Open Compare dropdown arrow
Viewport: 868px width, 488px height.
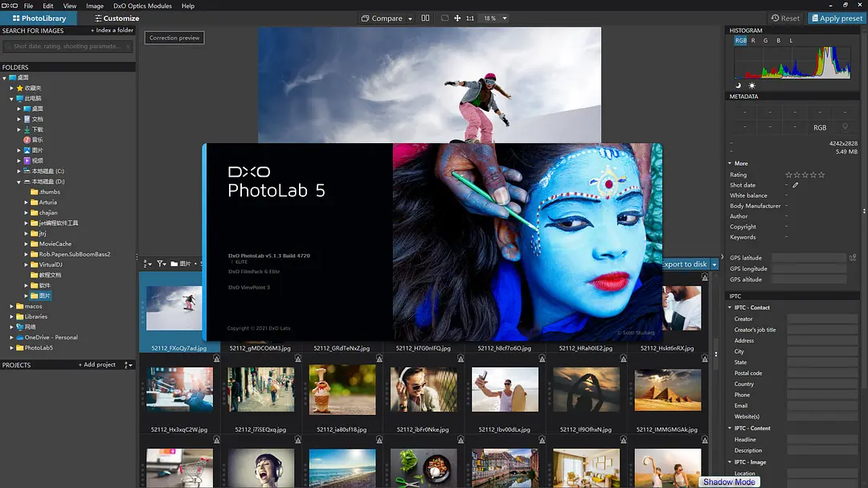410,18
